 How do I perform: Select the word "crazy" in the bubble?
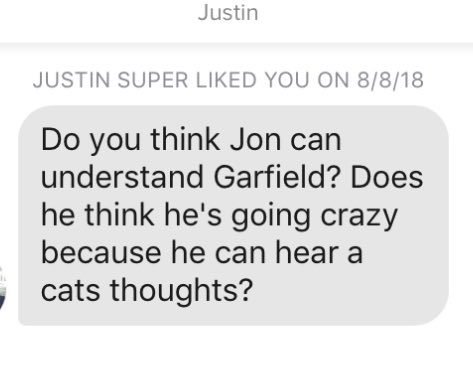(x=359, y=217)
